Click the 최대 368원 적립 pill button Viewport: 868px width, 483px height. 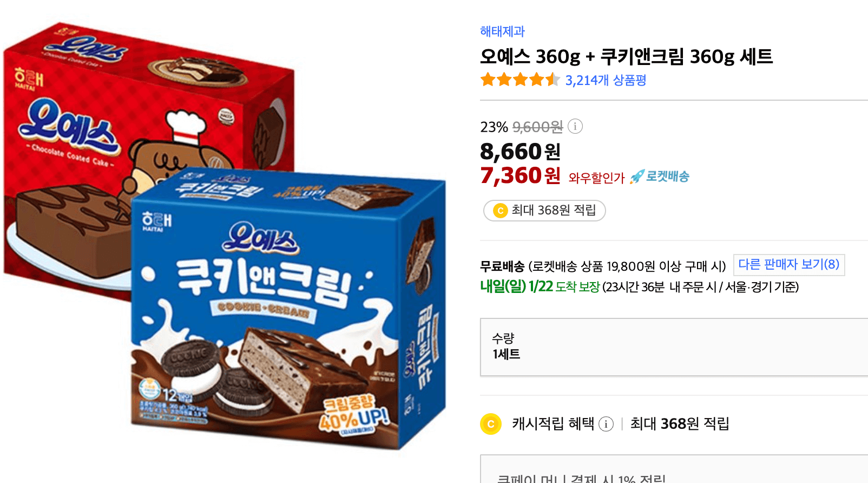(544, 211)
